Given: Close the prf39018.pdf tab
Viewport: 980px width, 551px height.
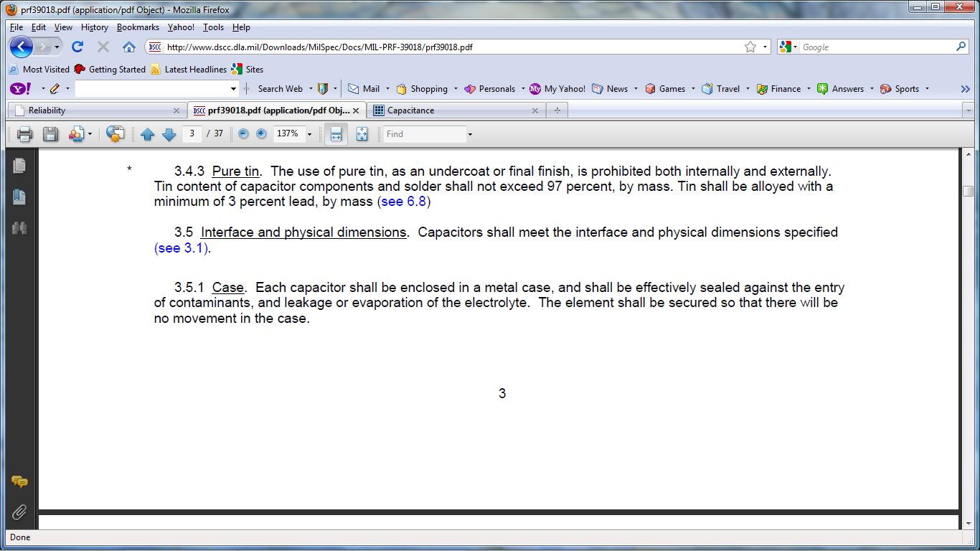Looking at the screenshot, I should 356,110.
